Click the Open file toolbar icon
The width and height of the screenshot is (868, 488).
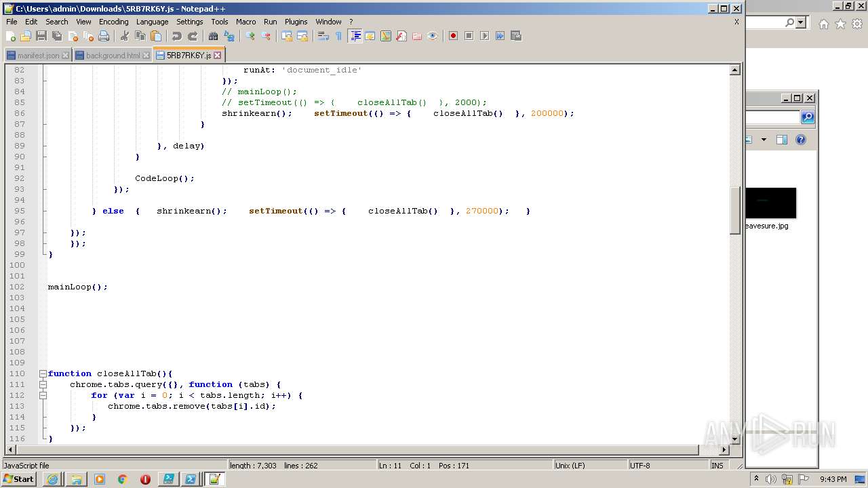[26, 36]
